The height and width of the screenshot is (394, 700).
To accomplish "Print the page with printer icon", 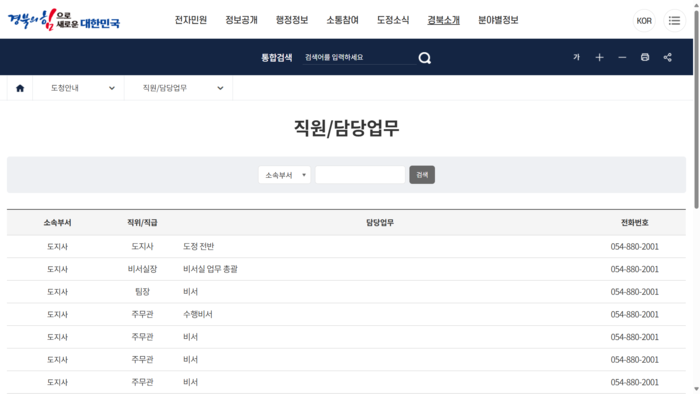I will (645, 57).
